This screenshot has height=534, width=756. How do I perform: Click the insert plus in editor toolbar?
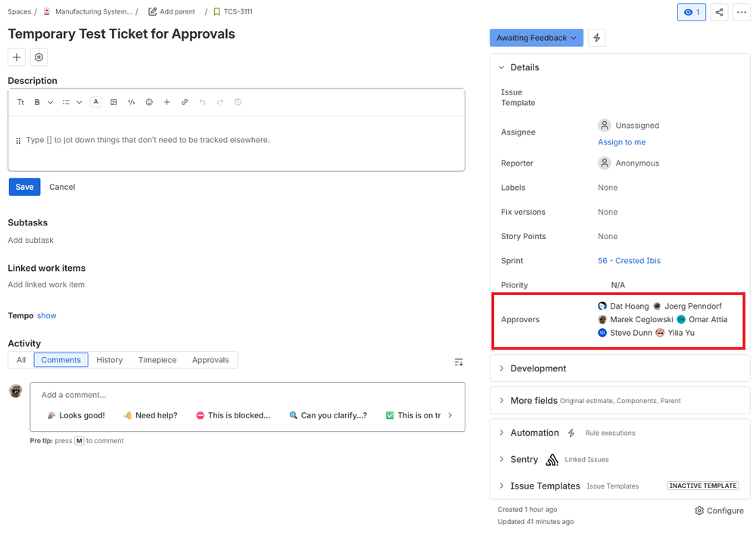click(x=166, y=102)
